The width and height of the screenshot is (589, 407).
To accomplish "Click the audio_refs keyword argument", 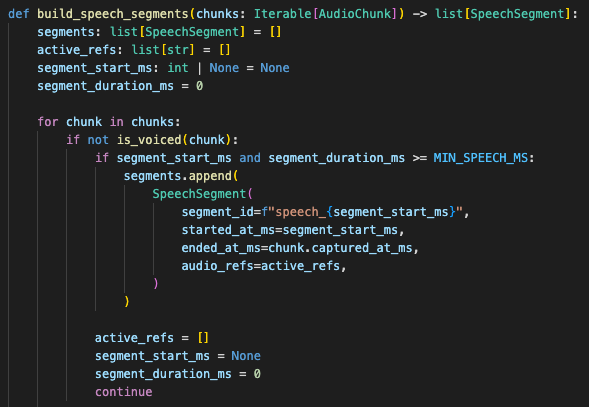I will click(217, 266).
